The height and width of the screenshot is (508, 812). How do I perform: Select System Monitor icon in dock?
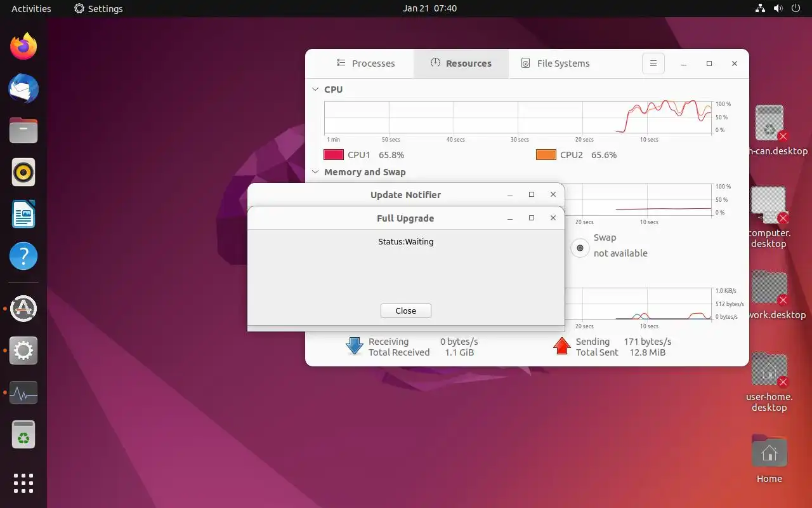[x=23, y=393]
